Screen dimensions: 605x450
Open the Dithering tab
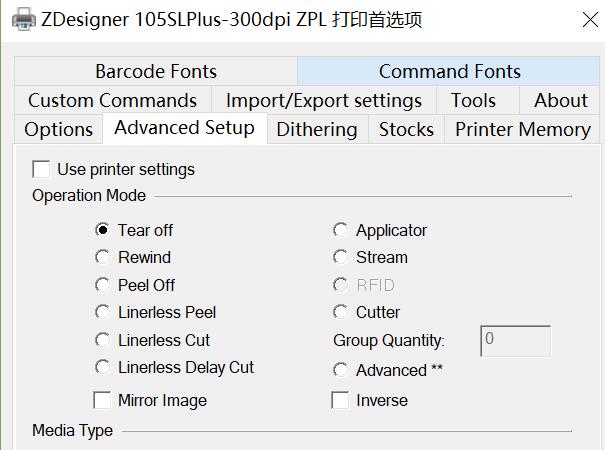click(317, 129)
